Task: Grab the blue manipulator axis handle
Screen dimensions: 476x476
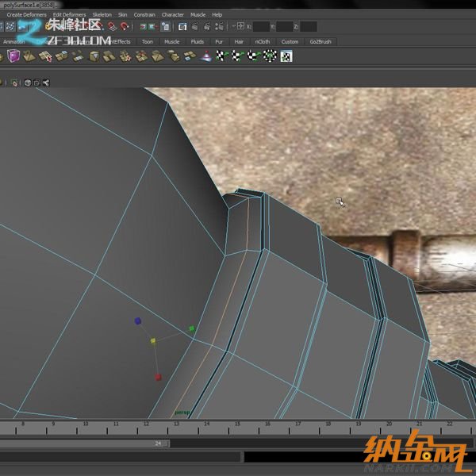Action: click(137, 321)
